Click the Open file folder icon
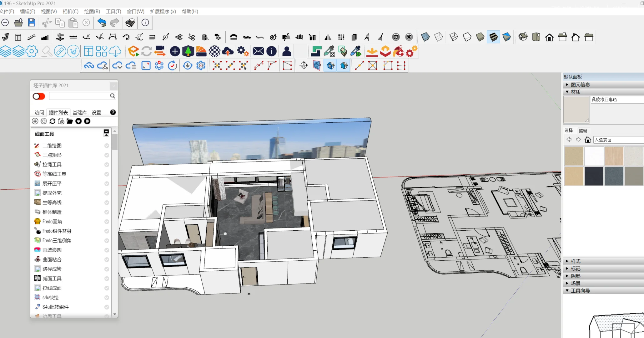 [18, 23]
